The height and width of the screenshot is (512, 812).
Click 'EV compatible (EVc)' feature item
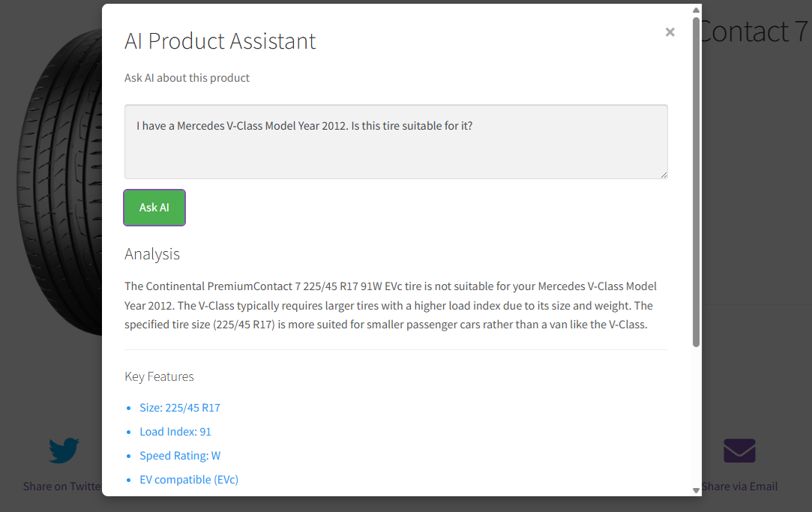[x=188, y=479]
